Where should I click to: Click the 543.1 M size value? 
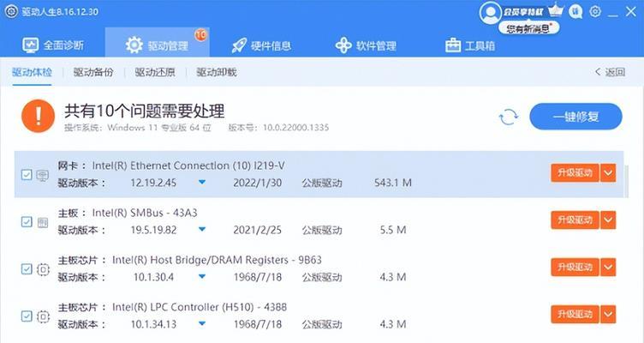tap(393, 183)
